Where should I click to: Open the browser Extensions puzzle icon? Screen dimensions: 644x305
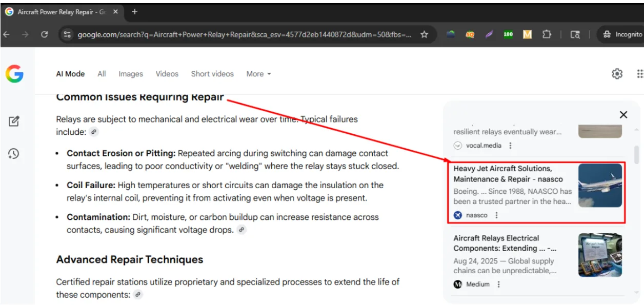pyautogui.click(x=547, y=34)
